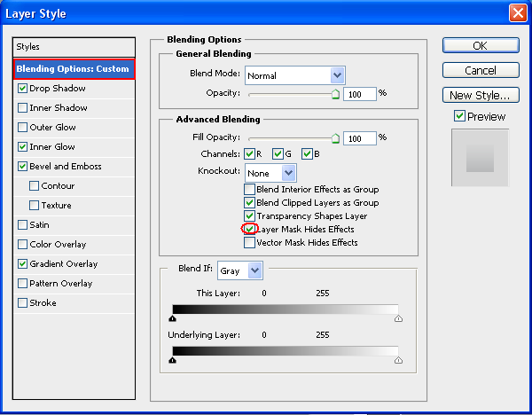Select the Contour label
This screenshot has width=532, height=415.
[58, 186]
